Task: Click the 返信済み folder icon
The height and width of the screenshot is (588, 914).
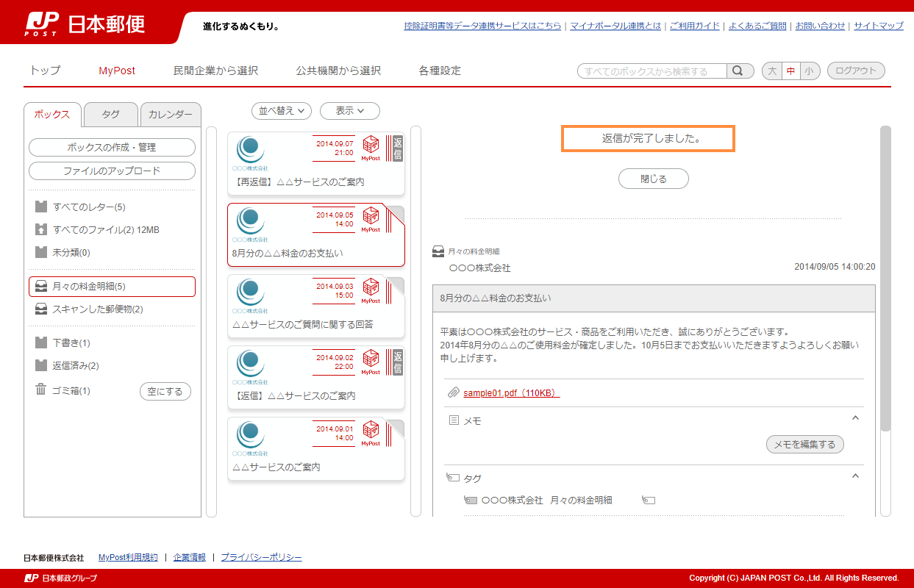Action: [x=41, y=365]
